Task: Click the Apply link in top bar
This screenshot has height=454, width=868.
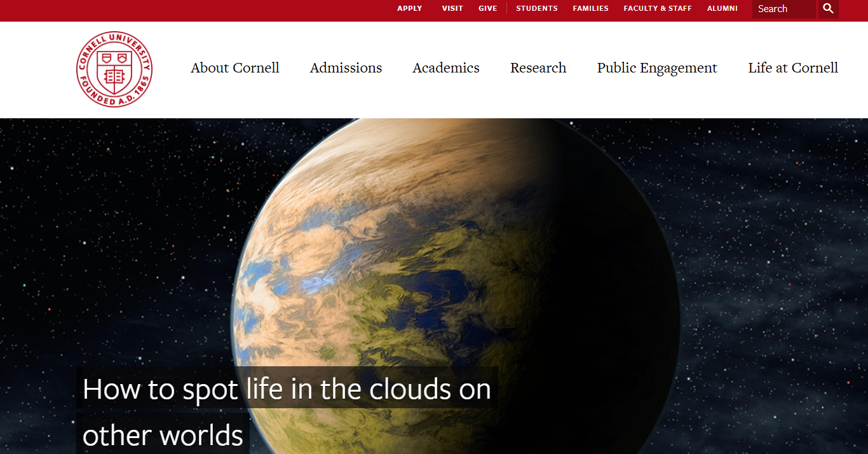Action: pyautogui.click(x=410, y=8)
